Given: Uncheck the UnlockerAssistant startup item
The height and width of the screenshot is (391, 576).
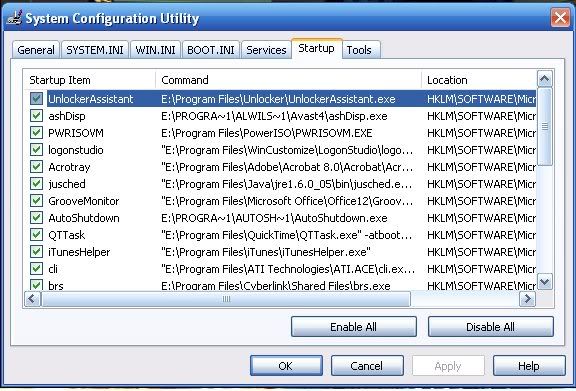Looking at the screenshot, I should coord(36,98).
